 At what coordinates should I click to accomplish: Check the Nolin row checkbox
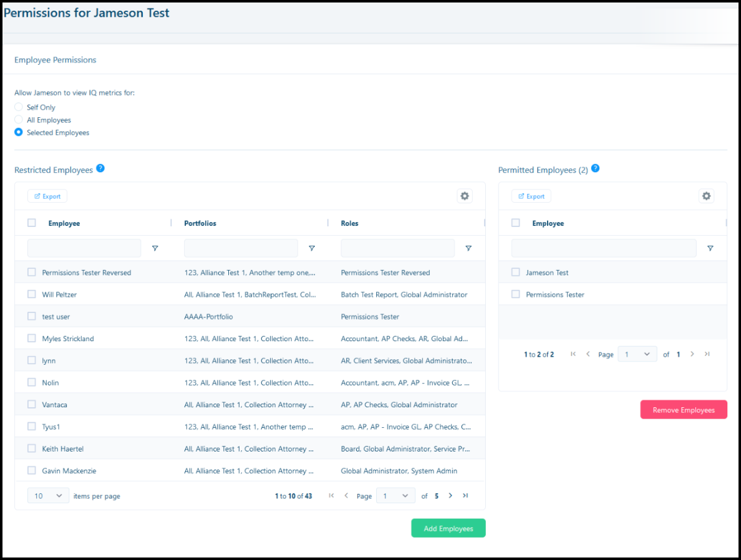point(32,382)
